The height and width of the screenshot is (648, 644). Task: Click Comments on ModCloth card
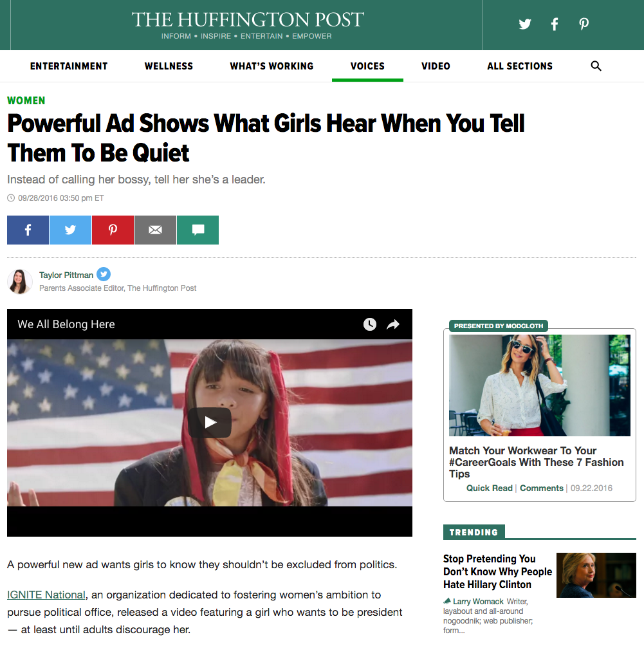click(541, 488)
